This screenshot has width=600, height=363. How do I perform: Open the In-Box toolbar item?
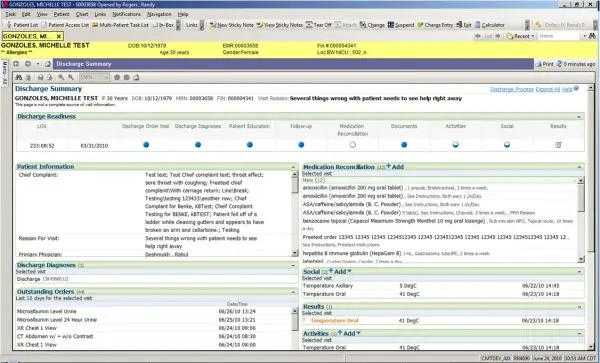coord(163,25)
